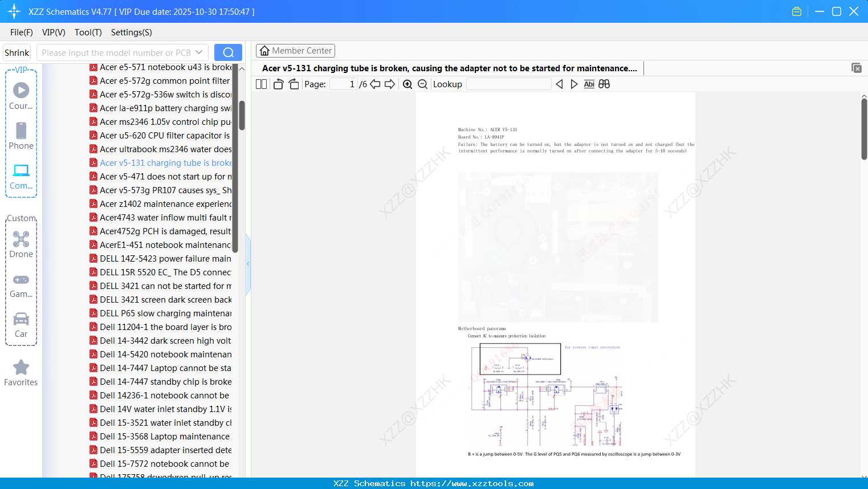Image resolution: width=868 pixels, height=489 pixels.
Task: Select the Computer category
Action: pyautogui.click(x=21, y=176)
